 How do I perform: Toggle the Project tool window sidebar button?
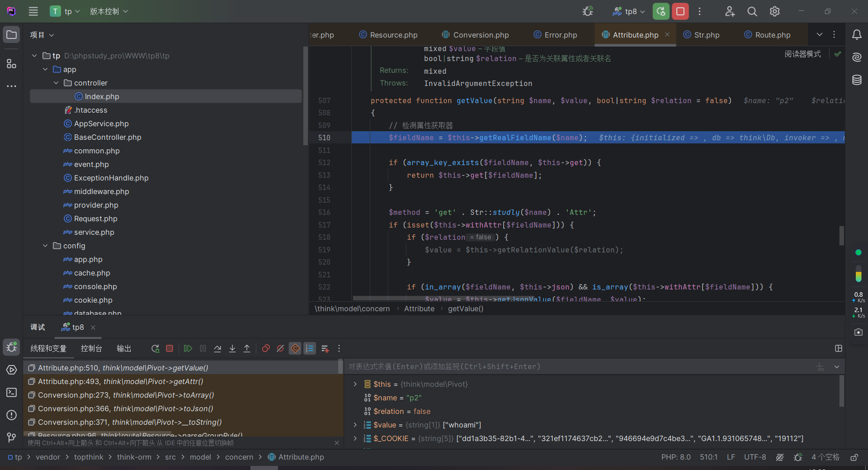(x=11, y=35)
